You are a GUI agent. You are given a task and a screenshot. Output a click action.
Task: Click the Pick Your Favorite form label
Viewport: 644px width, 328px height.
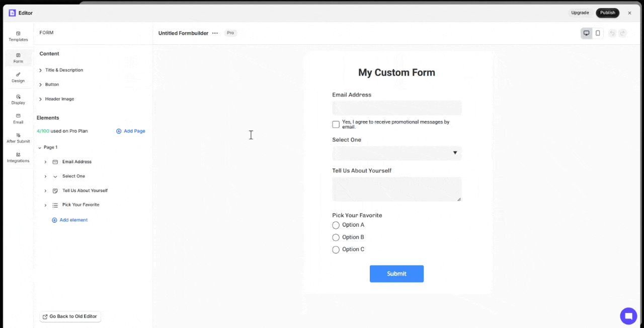coord(357,215)
